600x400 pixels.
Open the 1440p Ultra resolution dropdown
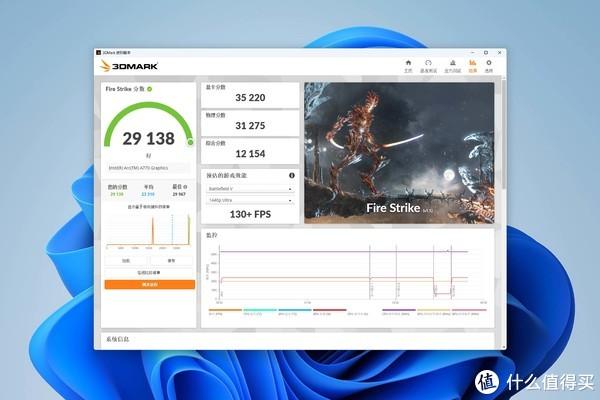(x=250, y=200)
